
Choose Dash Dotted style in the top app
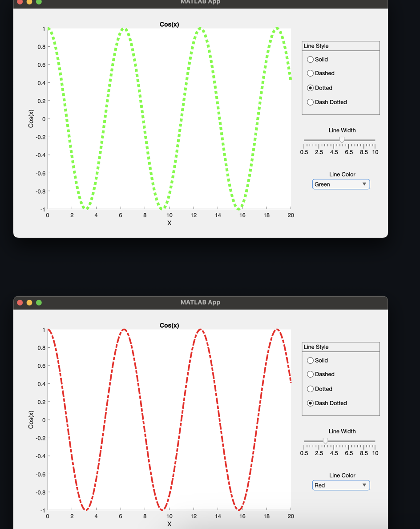[x=310, y=102]
